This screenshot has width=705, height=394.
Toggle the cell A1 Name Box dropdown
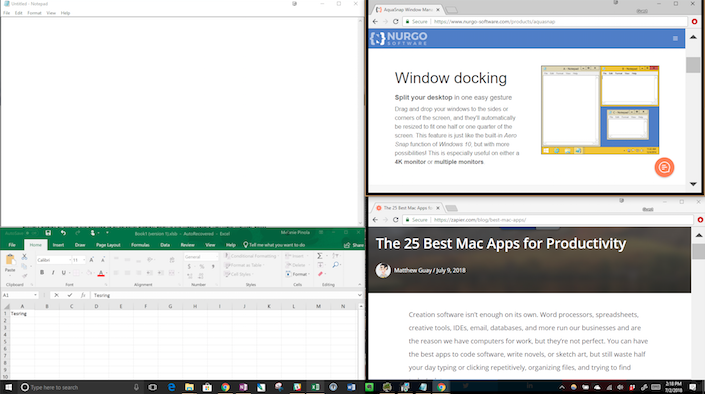click(35, 295)
